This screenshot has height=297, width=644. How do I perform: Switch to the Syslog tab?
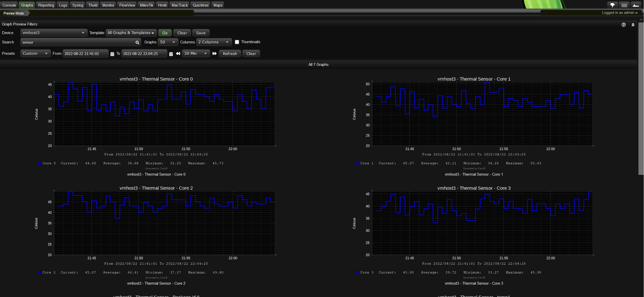[78, 5]
